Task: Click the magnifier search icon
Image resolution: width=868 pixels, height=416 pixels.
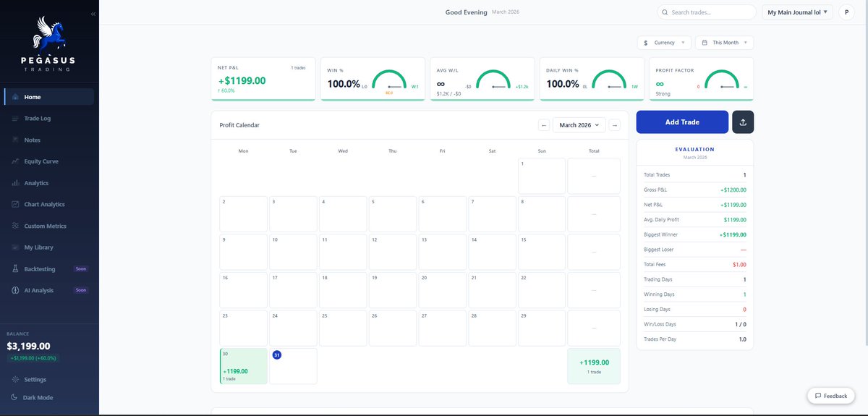Action: tap(665, 12)
